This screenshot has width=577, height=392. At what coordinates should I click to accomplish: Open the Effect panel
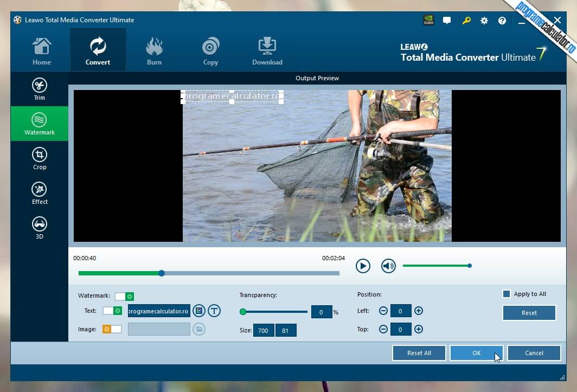39,194
